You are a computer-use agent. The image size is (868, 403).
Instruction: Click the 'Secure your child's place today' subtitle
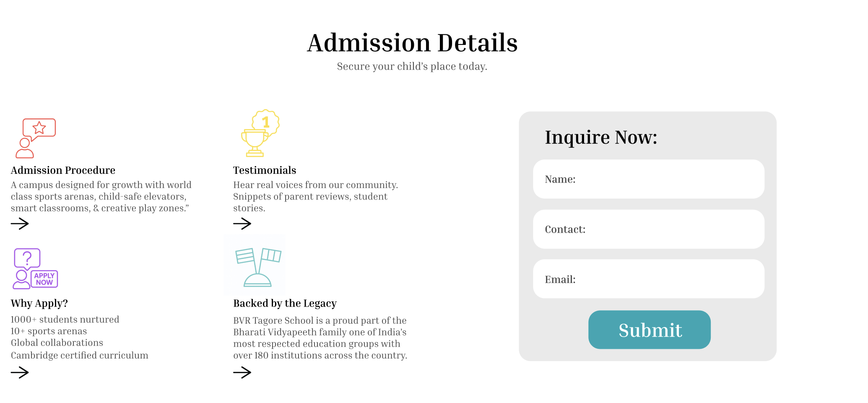click(412, 67)
